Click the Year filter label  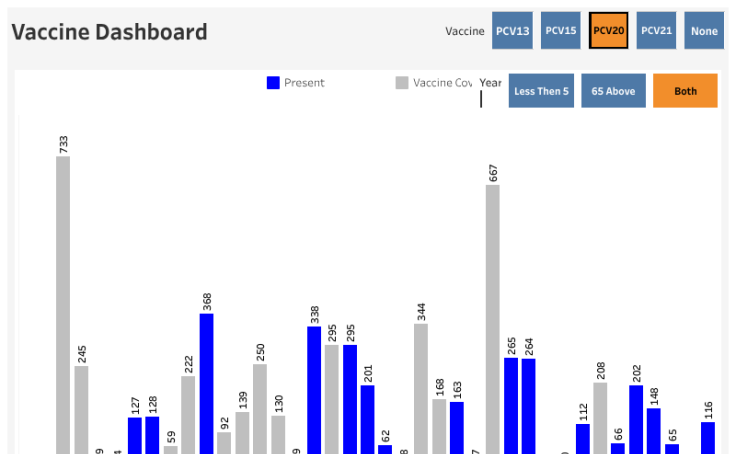click(x=490, y=83)
